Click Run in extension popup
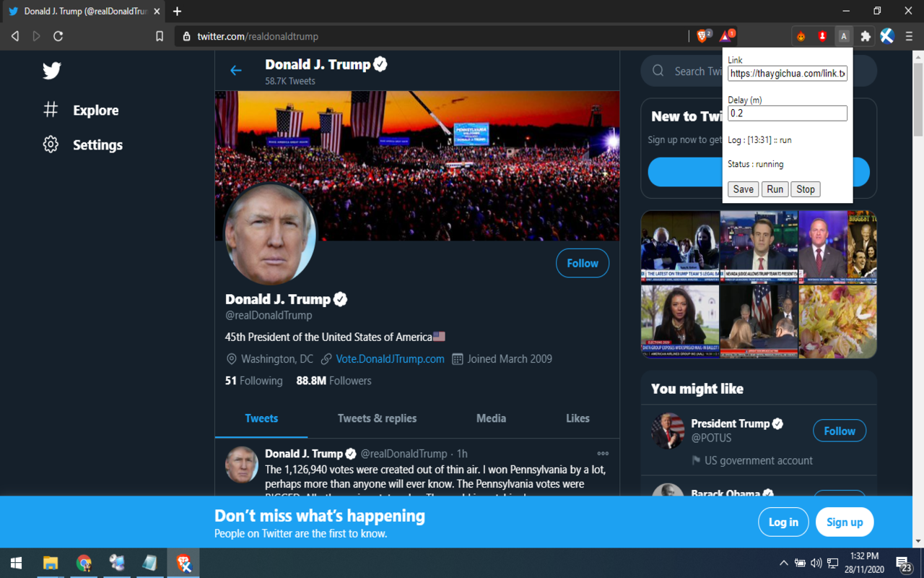924x578 pixels. click(x=775, y=189)
